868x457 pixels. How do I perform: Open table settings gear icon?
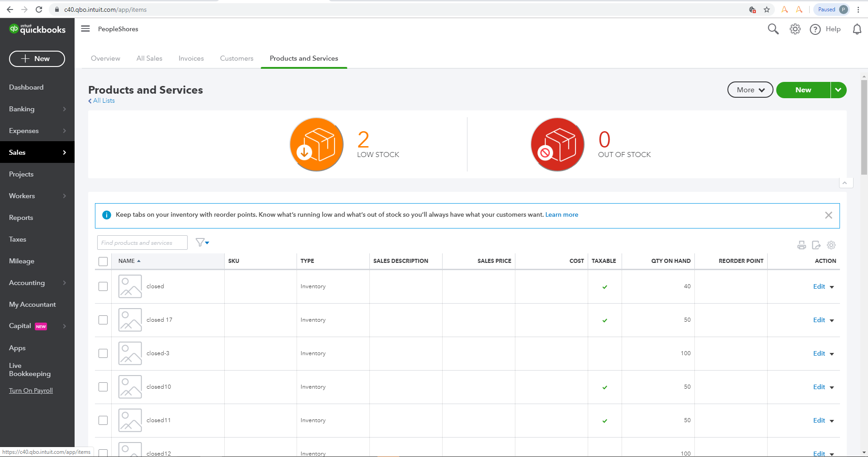(831, 245)
